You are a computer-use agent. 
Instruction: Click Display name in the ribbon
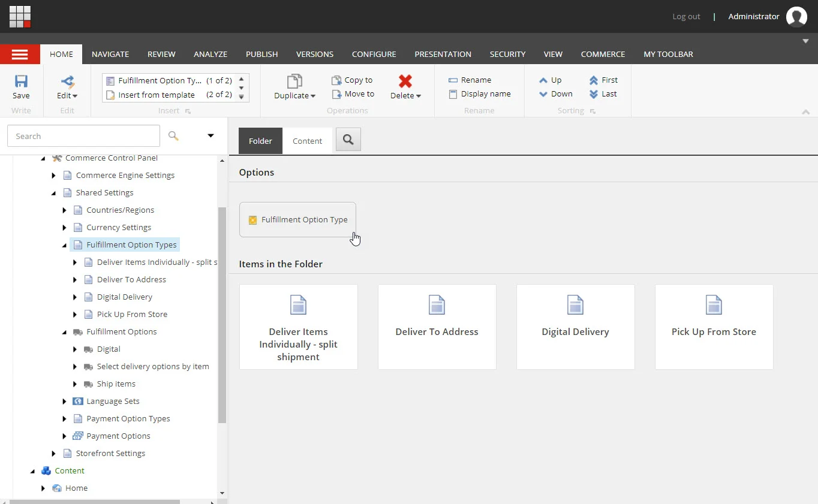[x=480, y=94]
